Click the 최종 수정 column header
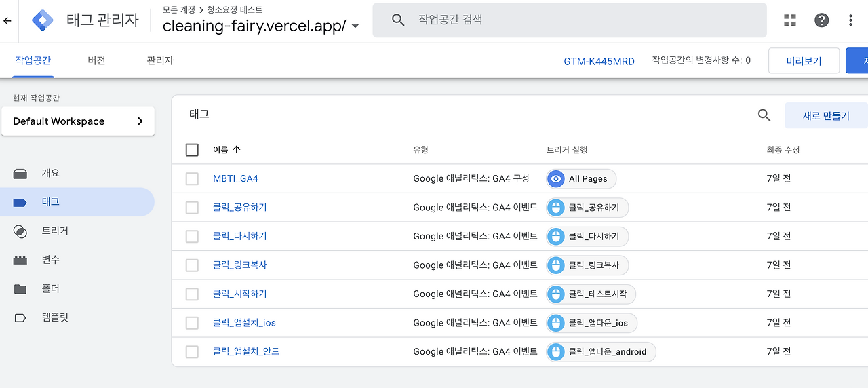Image resolution: width=868 pixels, height=388 pixels. point(783,150)
